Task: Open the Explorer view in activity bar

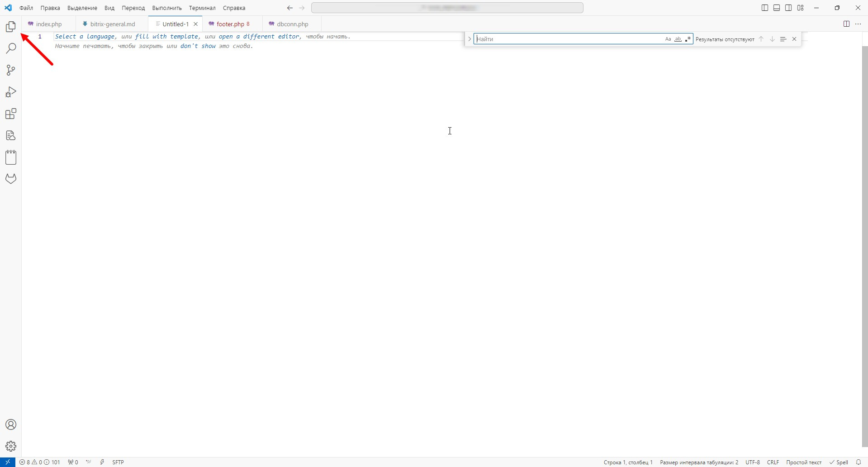Action: tap(11, 27)
